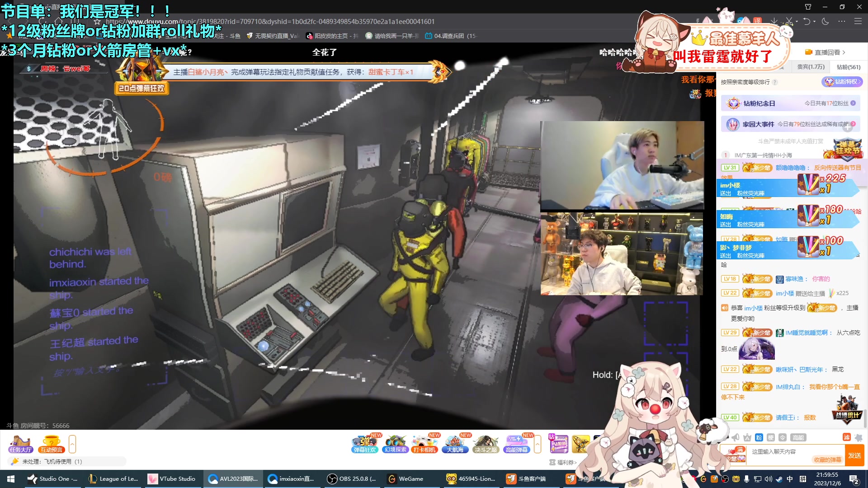The height and width of the screenshot is (488, 868).
Task: Open the 阳皮皮的主页 bookmark tab
Action: click(x=332, y=36)
